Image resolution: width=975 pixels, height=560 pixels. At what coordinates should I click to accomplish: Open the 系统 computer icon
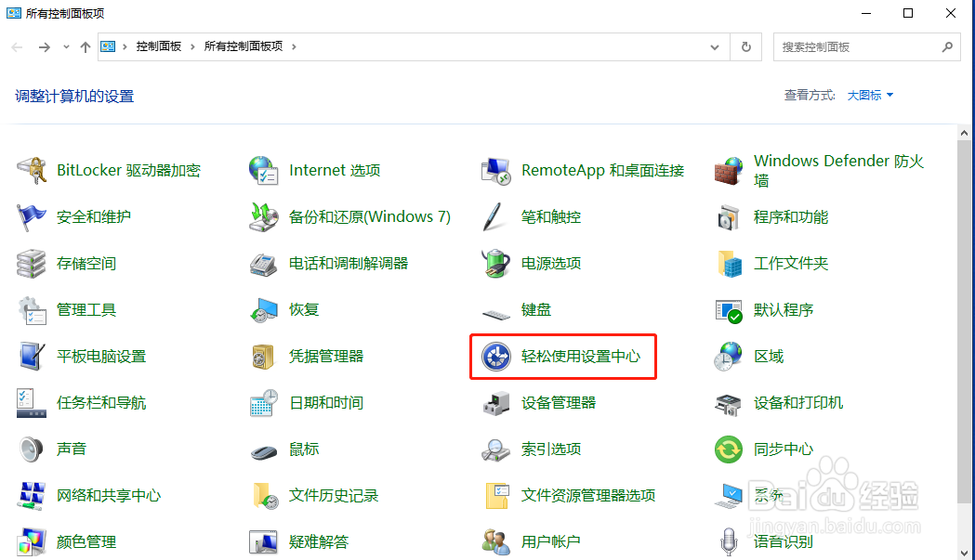[728, 495]
